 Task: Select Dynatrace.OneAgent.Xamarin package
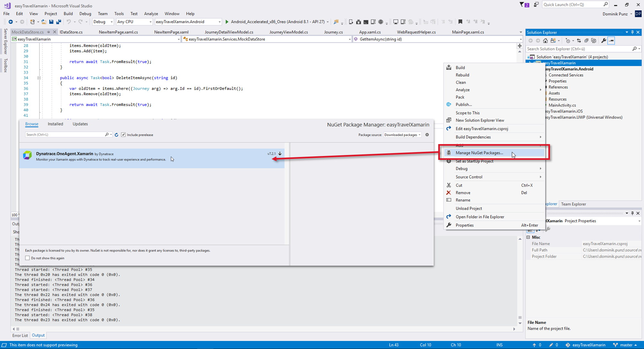[152, 158]
